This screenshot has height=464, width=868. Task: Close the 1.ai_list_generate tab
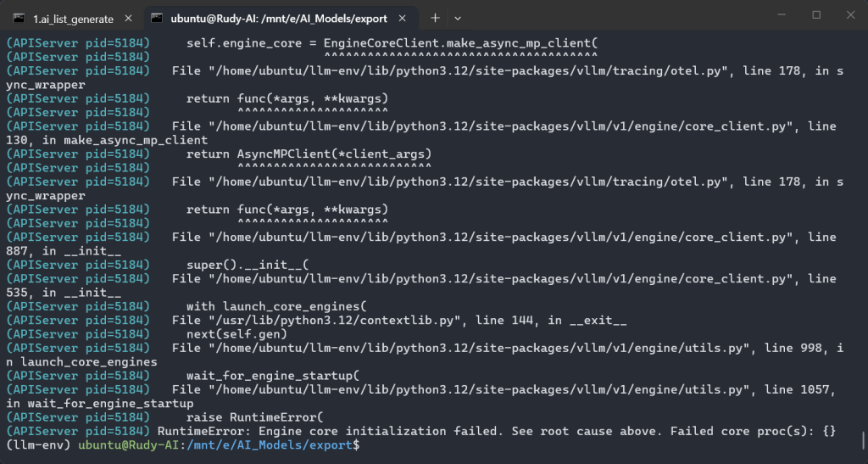(x=130, y=17)
